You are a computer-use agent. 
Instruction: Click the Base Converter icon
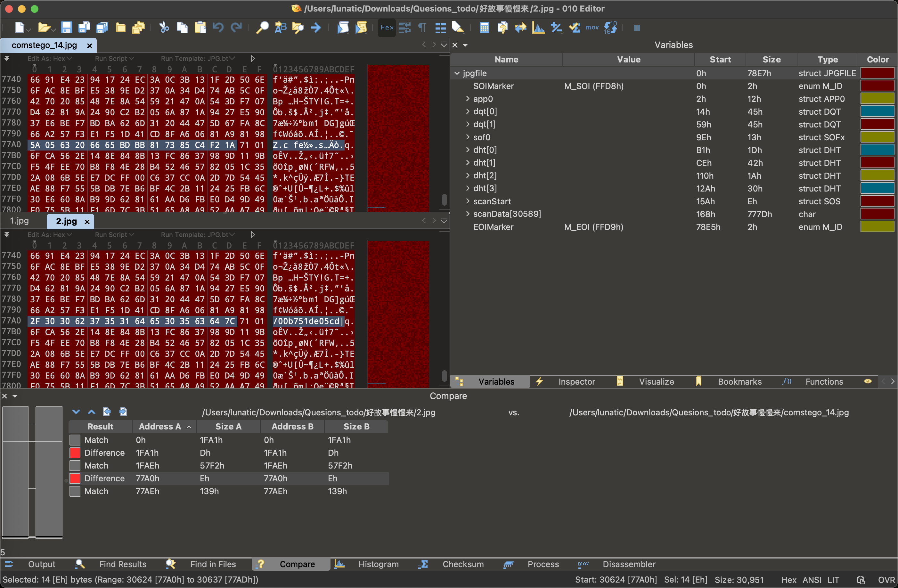tap(610, 28)
